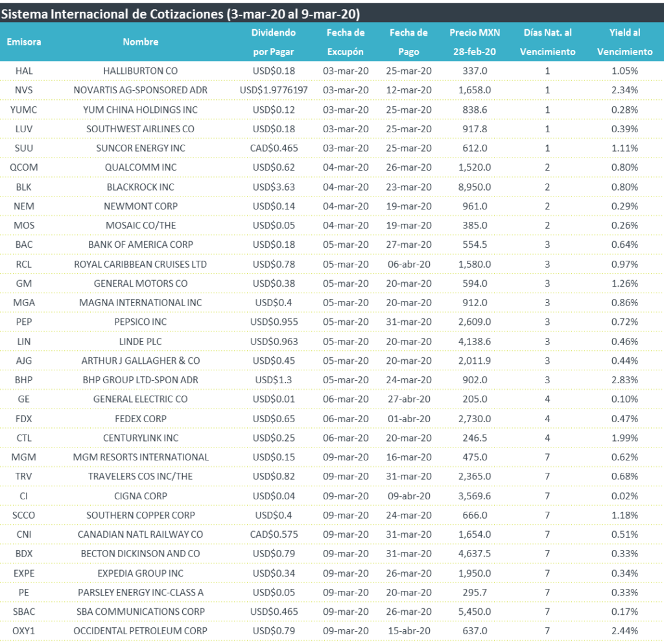
Task: Select RCL payment date 06-abr-20
Action: (x=409, y=264)
